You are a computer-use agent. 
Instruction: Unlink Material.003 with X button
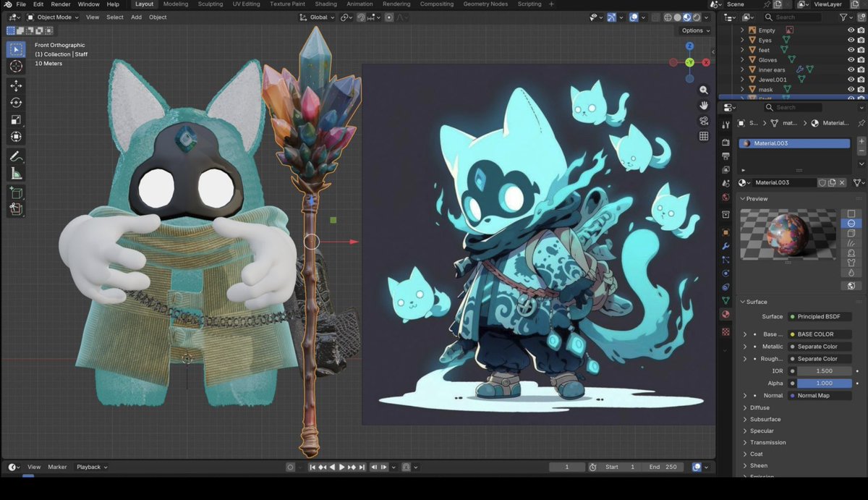842,182
